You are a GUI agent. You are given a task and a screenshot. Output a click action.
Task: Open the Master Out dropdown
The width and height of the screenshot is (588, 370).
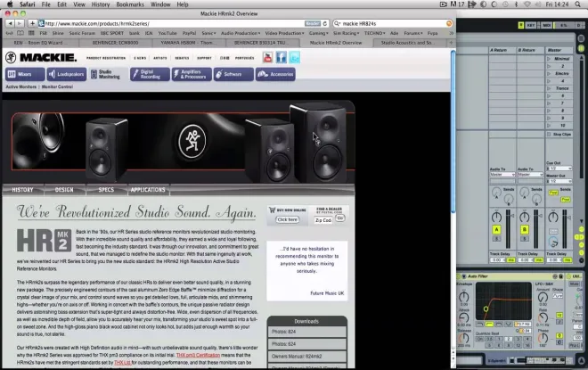click(559, 181)
